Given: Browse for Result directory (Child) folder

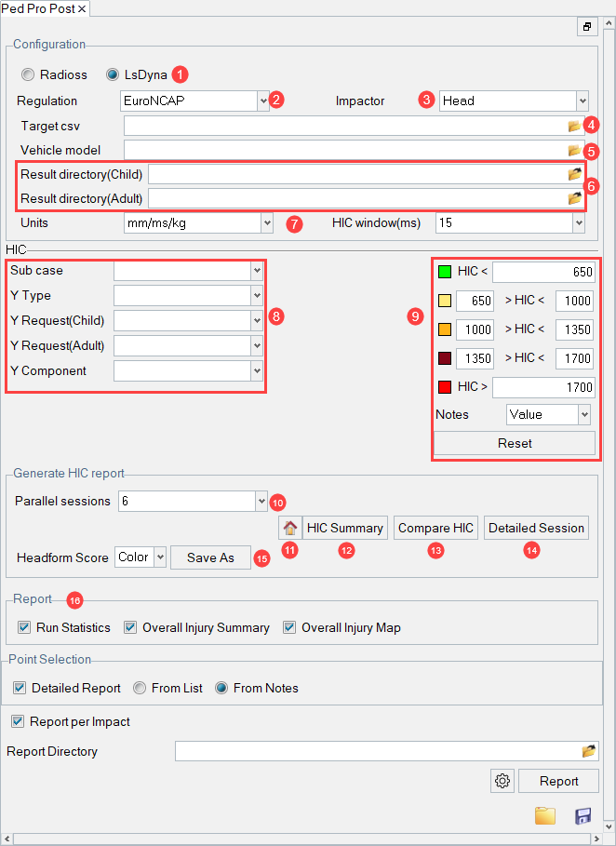Looking at the screenshot, I should (575, 174).
